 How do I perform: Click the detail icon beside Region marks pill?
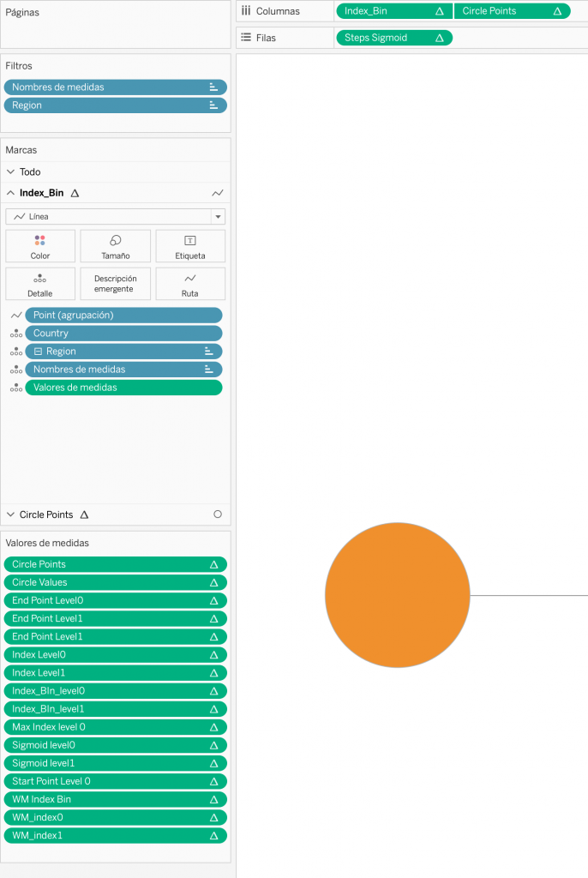click(16, 352)
